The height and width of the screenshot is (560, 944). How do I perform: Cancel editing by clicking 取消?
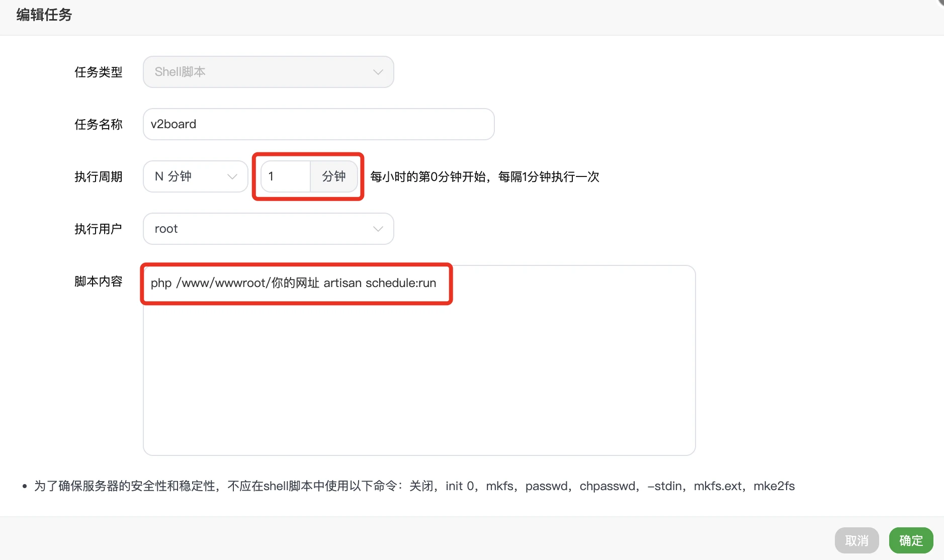coord(856,540)
